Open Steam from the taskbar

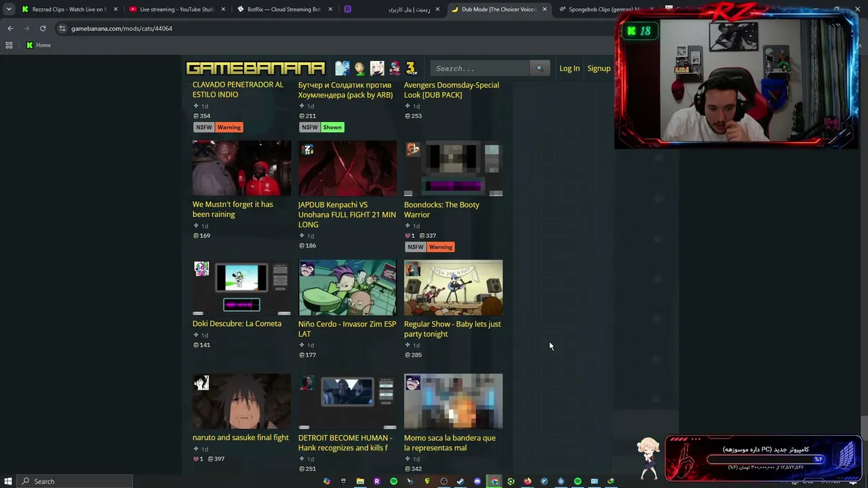pos(460,481)
